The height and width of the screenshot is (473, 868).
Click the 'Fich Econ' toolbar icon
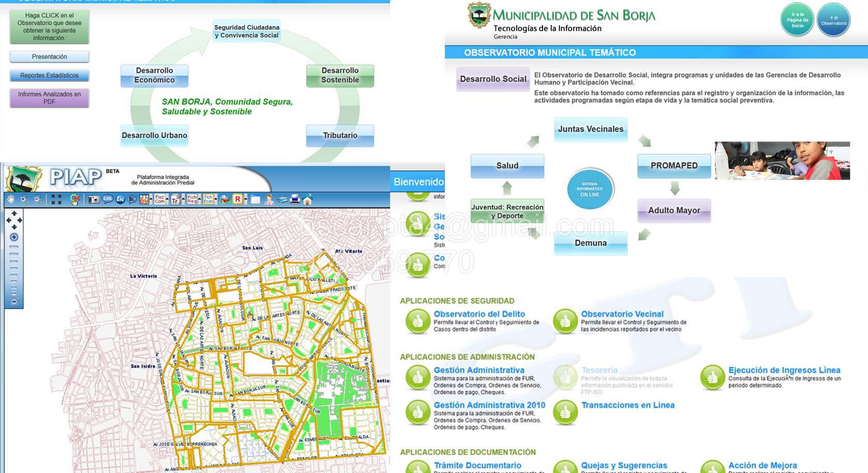coord(208,199)
